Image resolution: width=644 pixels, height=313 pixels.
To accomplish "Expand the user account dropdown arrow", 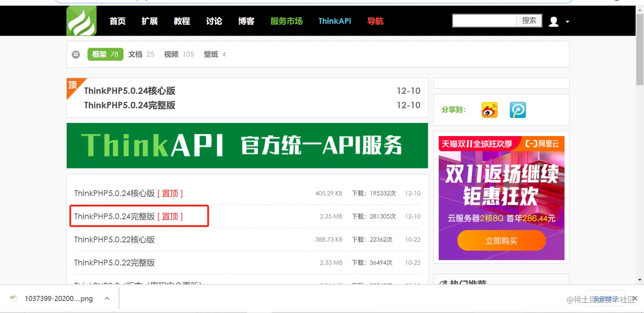I will (x=567, y=22).
